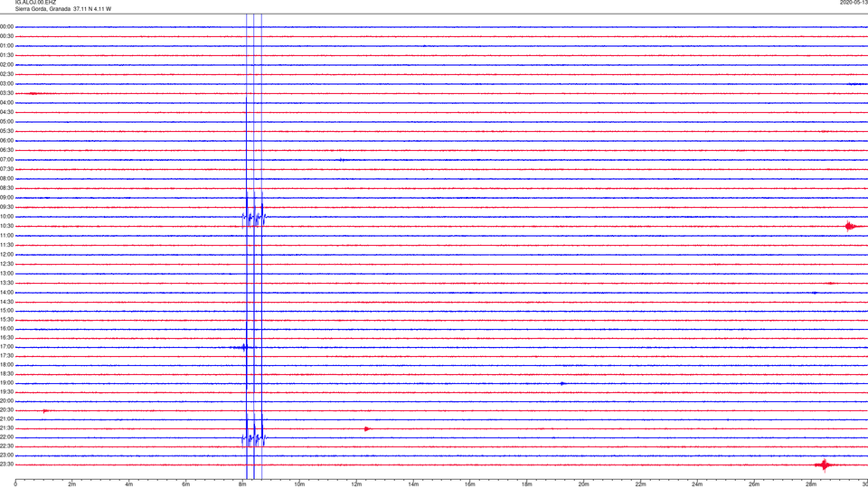The width and height of the screenshot is (868, 488).
Task: Click the 12m axis tick label
Action: pos(356,484)
